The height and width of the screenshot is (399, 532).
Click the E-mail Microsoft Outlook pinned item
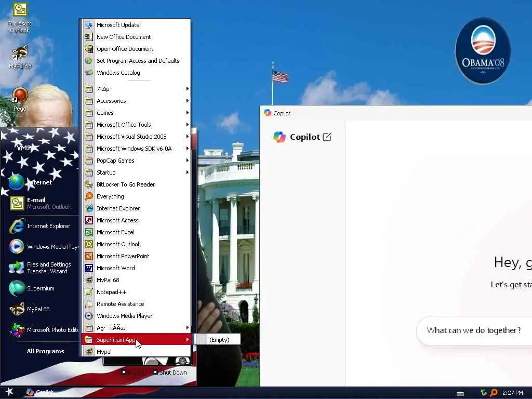tap(40, 203)
